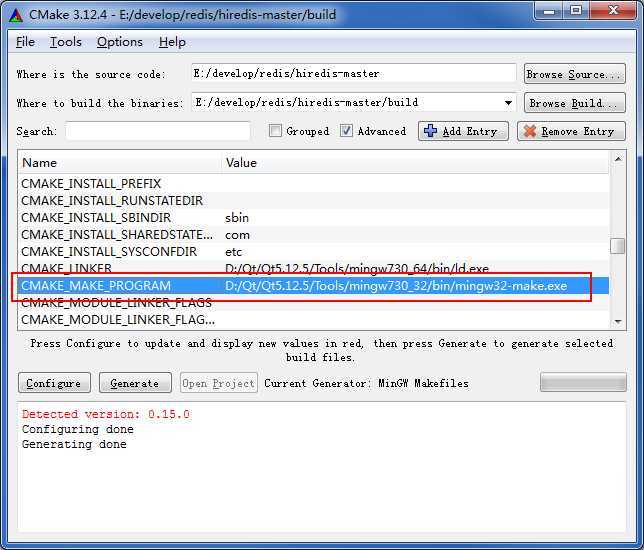Maximize the CMake window

pyautogui.click(x=576, y=11)
